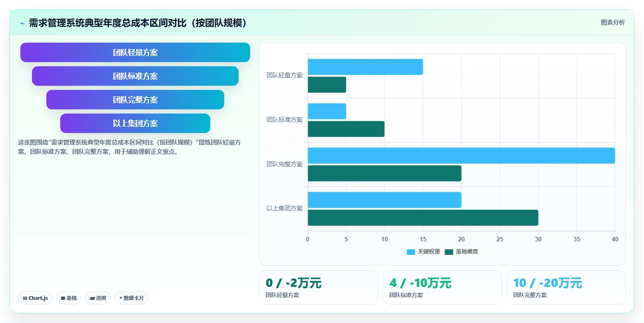Open the 4 / -10万元 data card
The width and height of the screenshot is (644, 323).
click(x=442, y=287)
